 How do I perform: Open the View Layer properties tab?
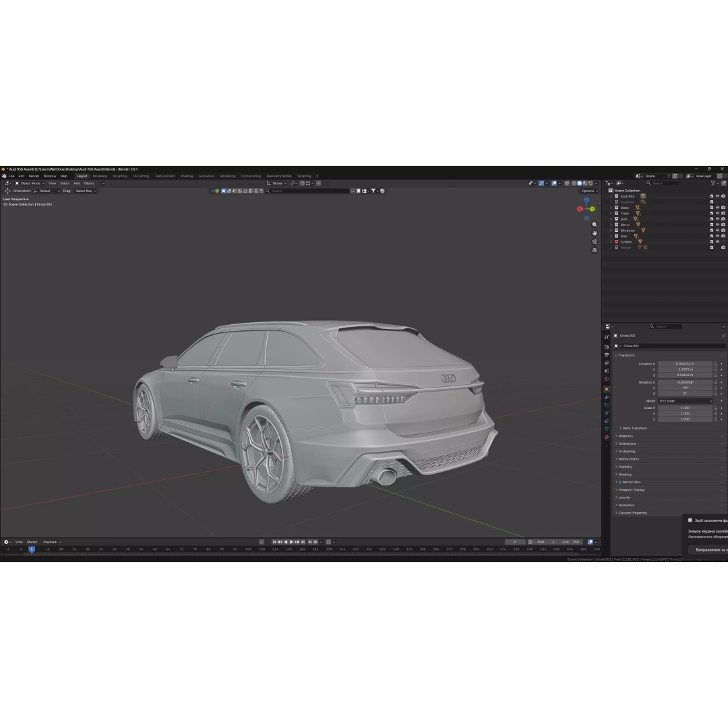(x=607, y=363)
